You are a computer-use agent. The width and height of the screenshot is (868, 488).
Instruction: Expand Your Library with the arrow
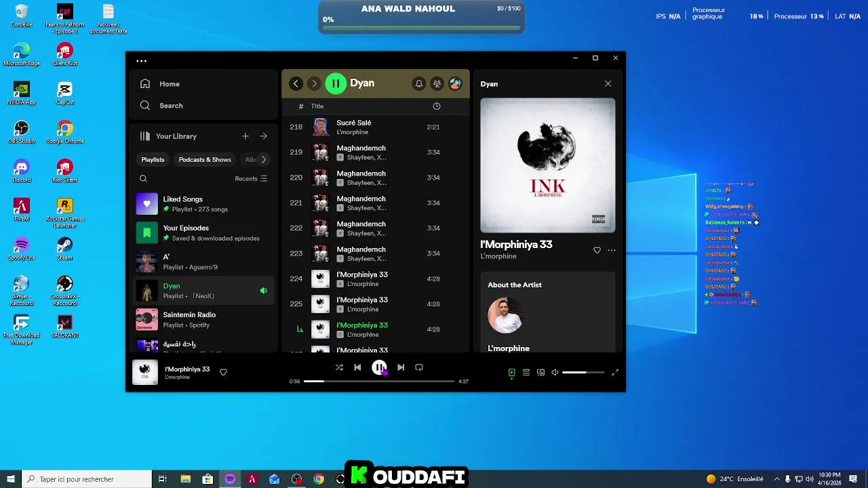coord(264,136)
